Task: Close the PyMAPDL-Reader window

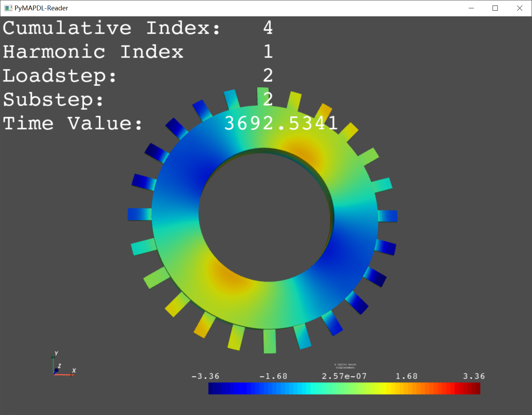Action: [x=520, y=8]
